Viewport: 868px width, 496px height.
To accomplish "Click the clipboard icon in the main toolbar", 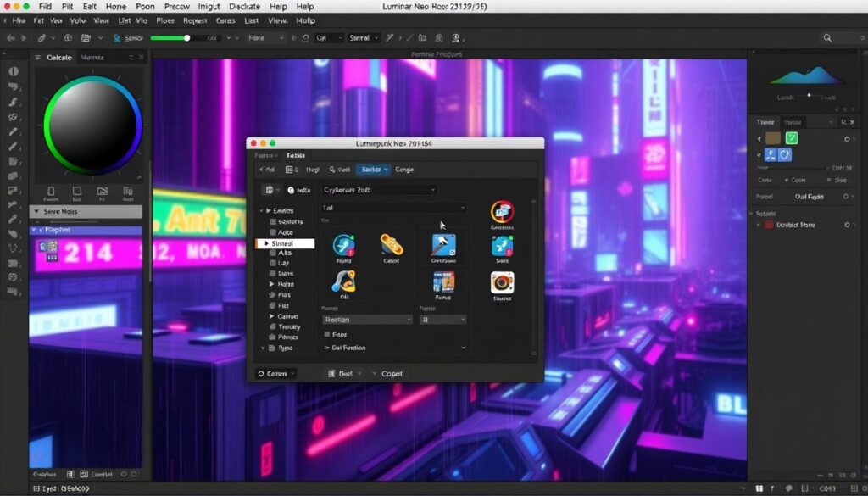I will click(x=86, y=38).
